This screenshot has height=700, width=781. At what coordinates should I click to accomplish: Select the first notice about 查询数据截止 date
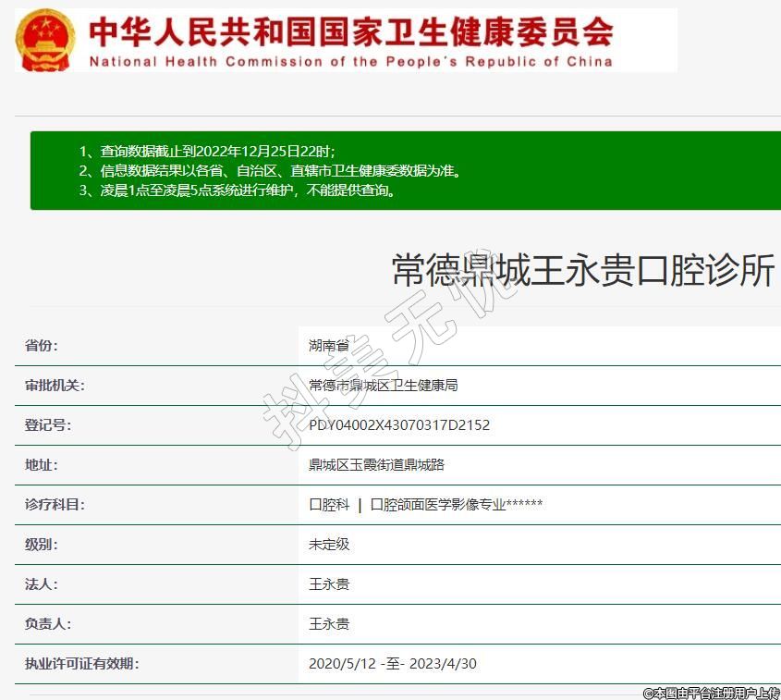click(x=206, y=151)
